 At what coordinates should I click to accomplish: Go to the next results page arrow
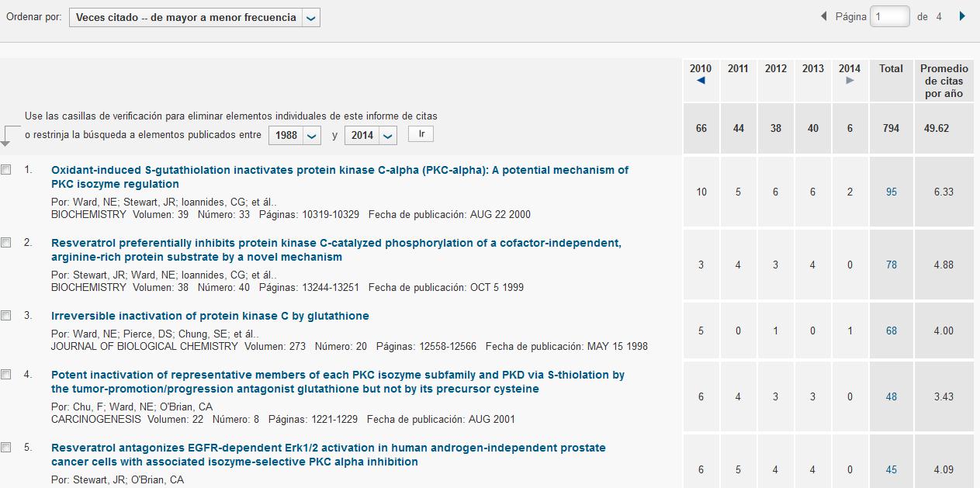pos(962,16)
